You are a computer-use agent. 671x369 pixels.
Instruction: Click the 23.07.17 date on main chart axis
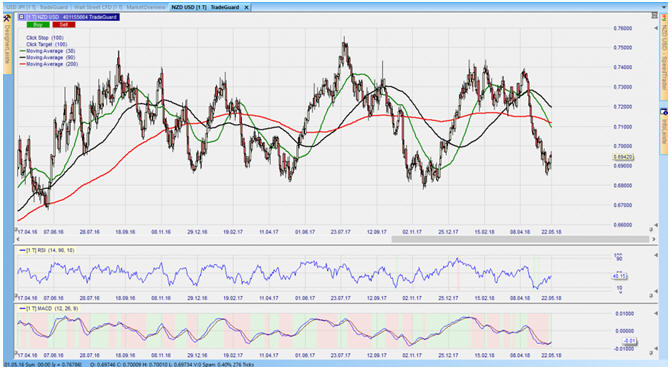(x=340, y=232)
